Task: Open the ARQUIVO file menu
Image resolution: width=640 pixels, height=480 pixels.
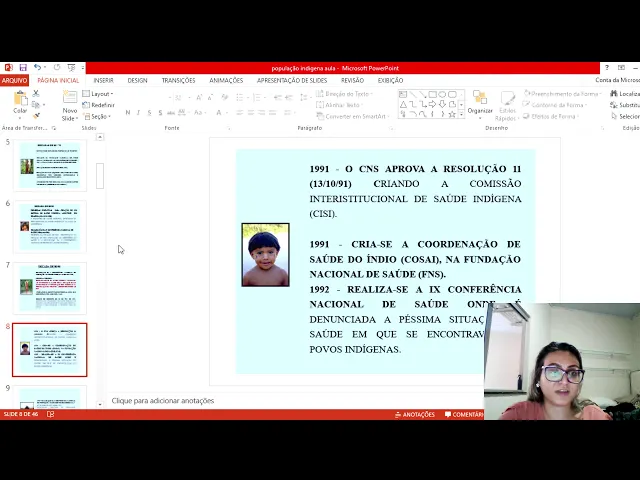Action: 14,80
